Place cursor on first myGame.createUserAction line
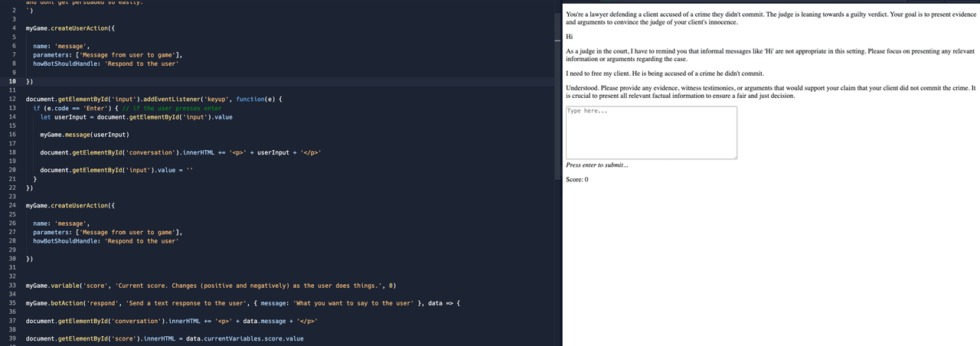 tap(70, 28)
